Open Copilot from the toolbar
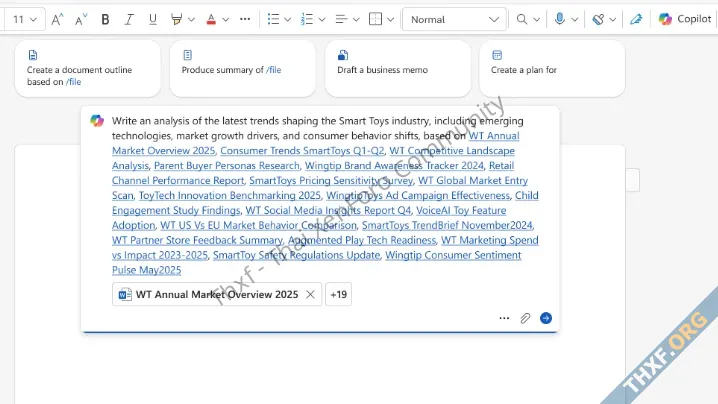The width and height of the screenshot is (718, 404). 685,19
